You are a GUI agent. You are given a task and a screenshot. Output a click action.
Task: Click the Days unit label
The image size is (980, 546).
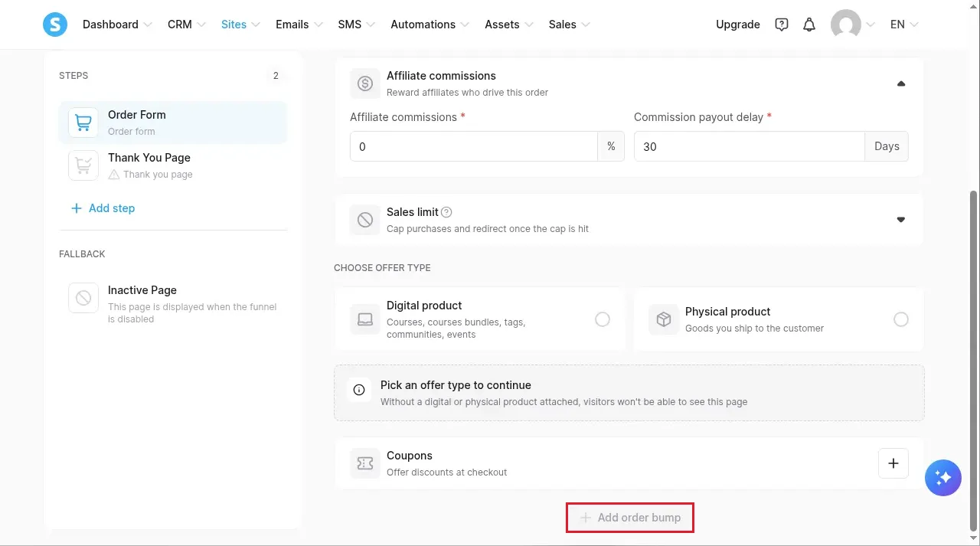point(887,146)
